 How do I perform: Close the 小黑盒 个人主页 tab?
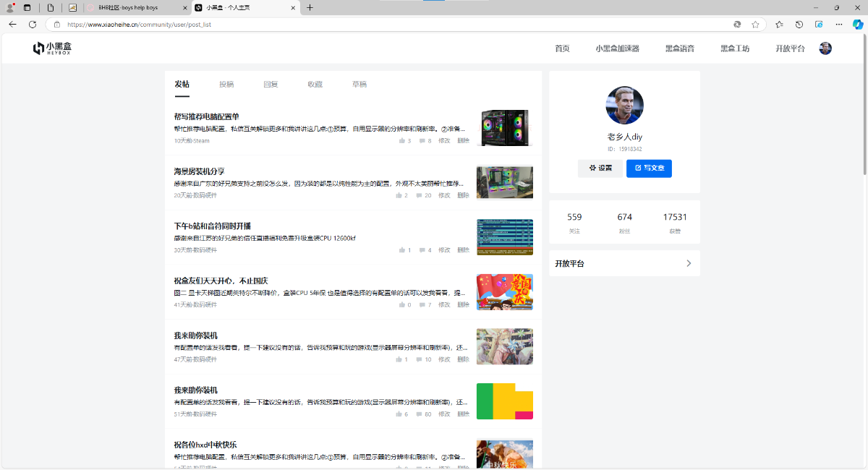tap(293, 7)
